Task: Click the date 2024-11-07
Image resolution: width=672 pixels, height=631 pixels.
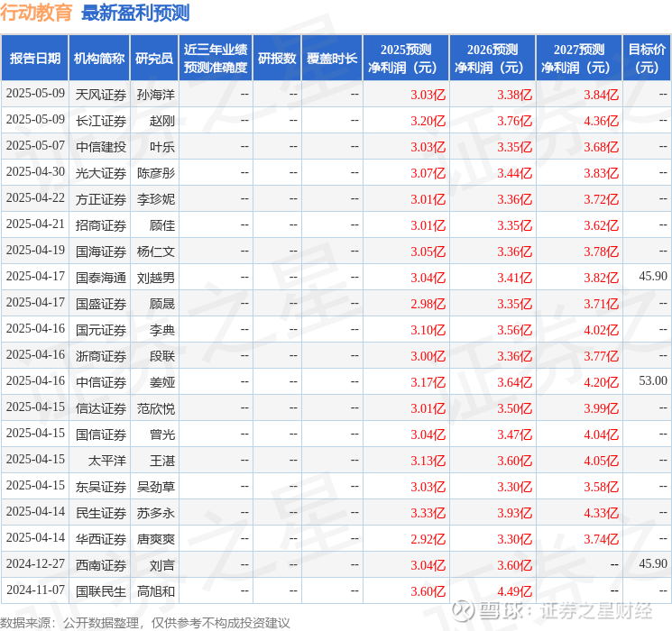Action: tap(35, 590)
